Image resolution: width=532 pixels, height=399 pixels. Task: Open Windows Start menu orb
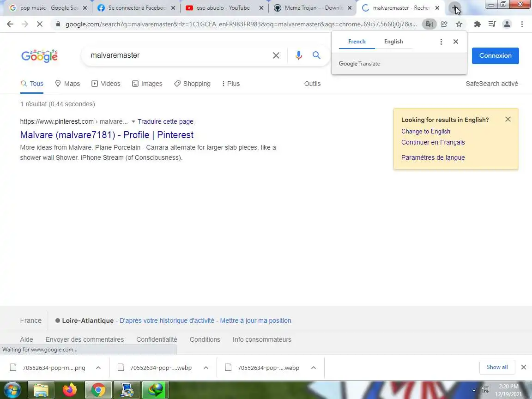(x=12, y=390)
